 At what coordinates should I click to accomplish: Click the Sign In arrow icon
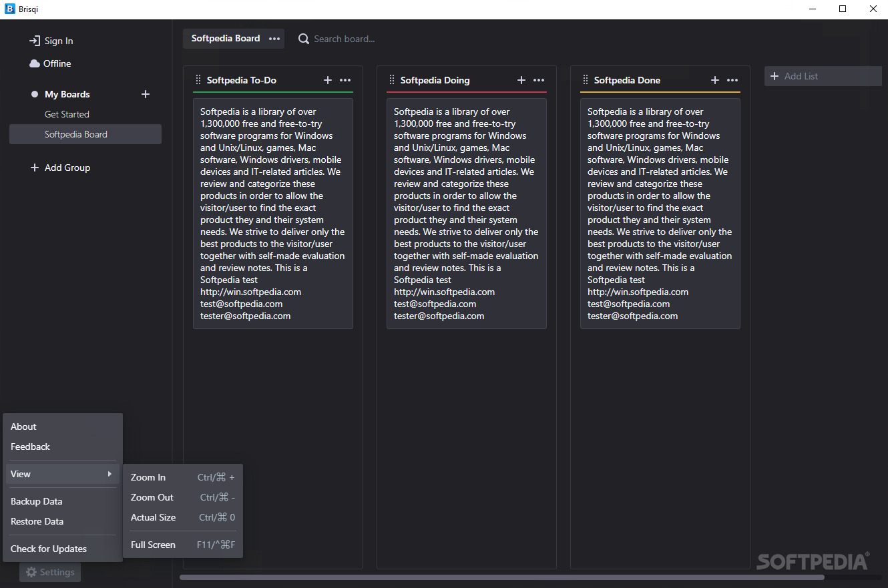tap(35, 41)
